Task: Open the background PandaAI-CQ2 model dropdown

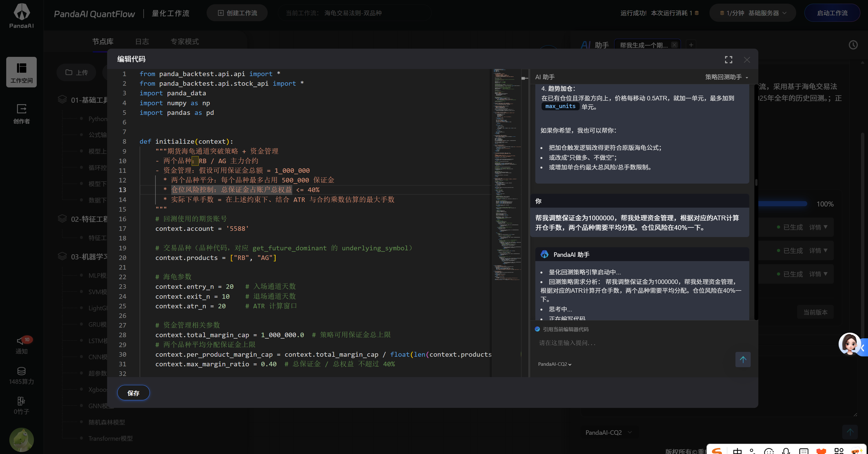Action: coord(608,433)
